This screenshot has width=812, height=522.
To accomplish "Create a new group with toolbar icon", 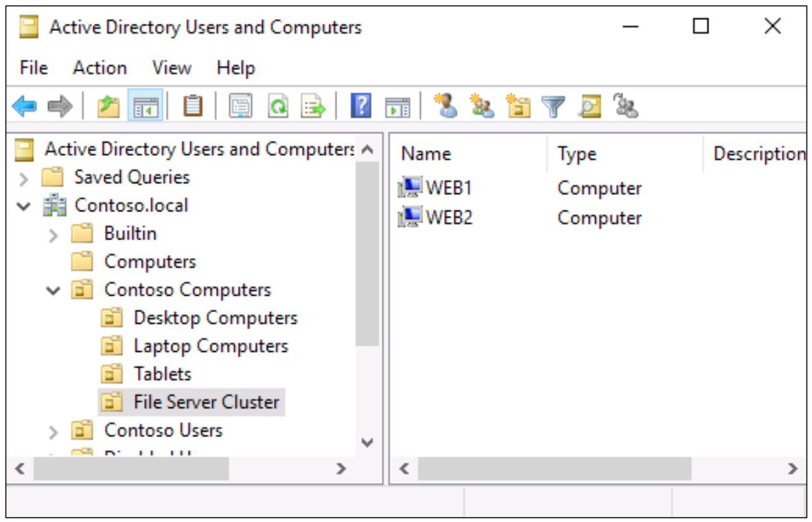I will pyautogui.click(x=482, y=106).
